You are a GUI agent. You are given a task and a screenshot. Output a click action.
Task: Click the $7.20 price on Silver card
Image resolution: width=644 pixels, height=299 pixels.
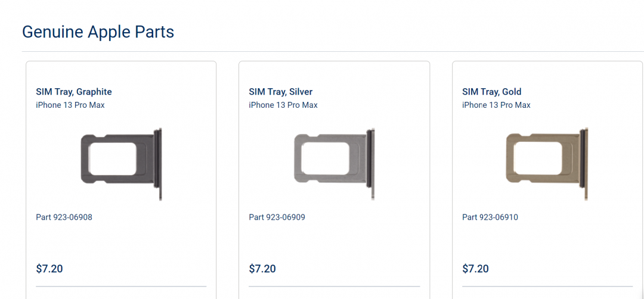262,269
